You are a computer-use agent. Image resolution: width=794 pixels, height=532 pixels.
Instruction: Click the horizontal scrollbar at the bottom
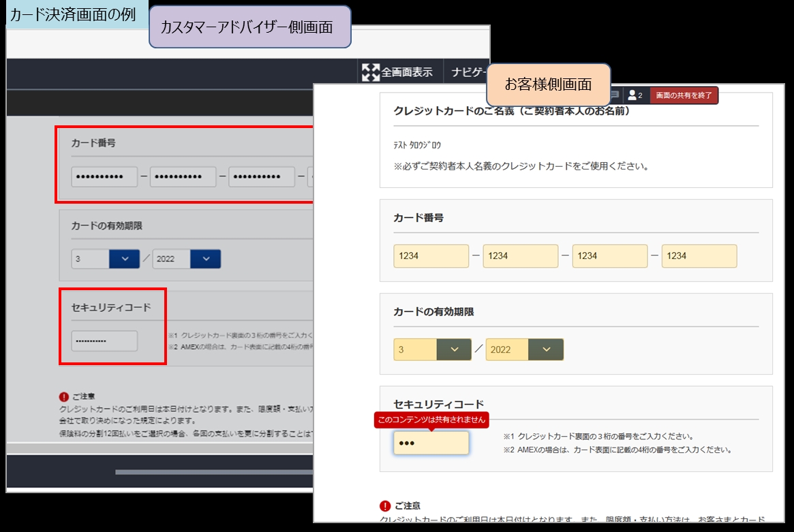pyautogui.click(x=204, y=470)
